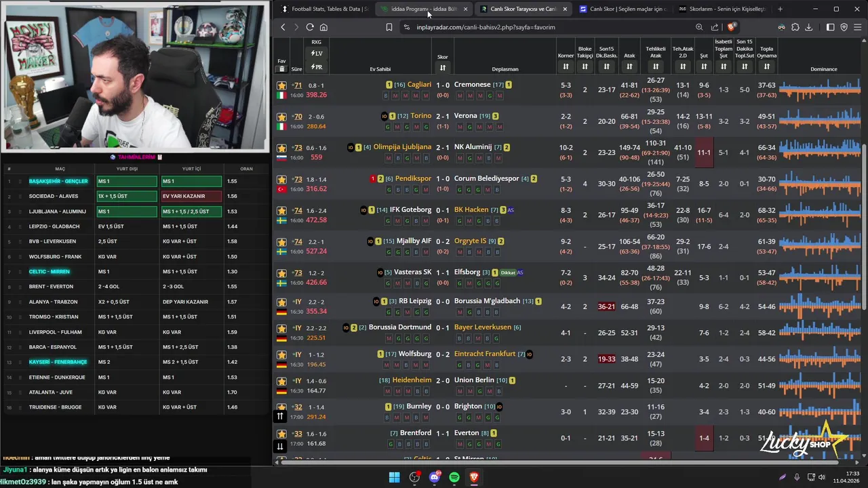Open Spotify from the taskbar
This screenshot has width=868, height=488.
[454, 477]
